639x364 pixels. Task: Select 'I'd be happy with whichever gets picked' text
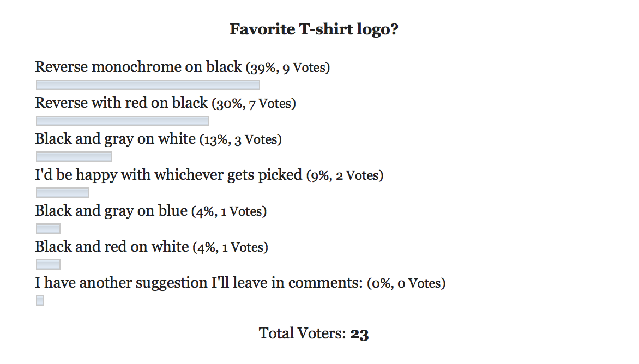pyautogui.click(x=168, y=175)
